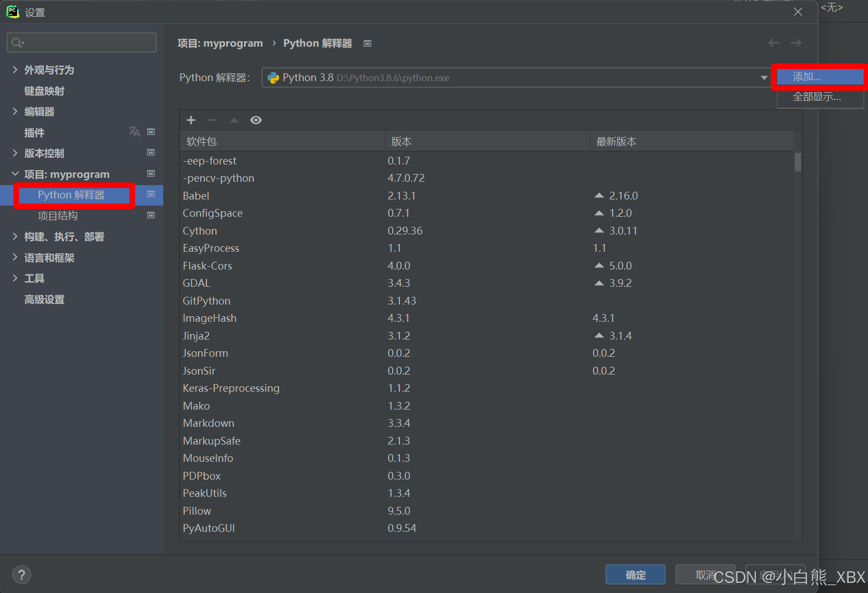Expand 外观与行为 settings section
Viewport: 868px width, 593px height.
pos(15,69)
